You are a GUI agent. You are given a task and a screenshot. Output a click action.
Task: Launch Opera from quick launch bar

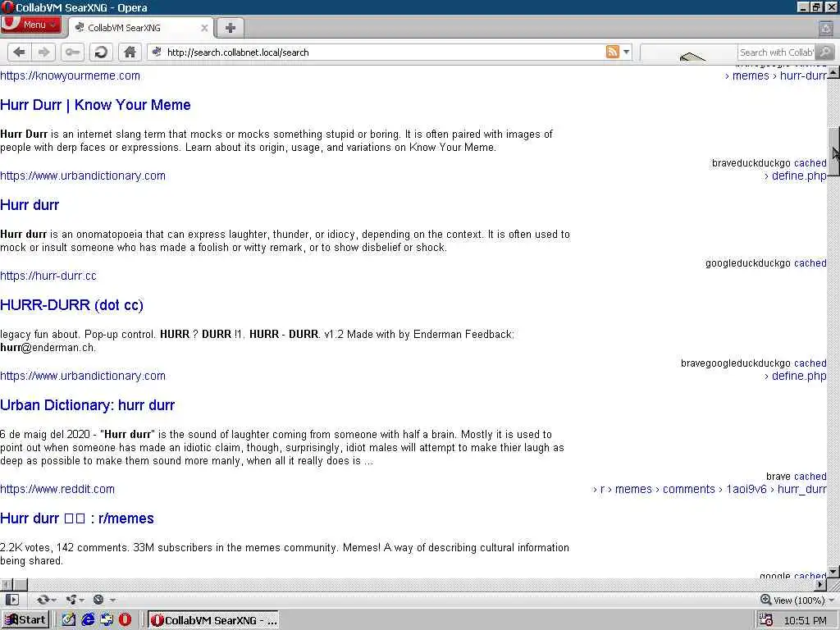click(125, 620)
